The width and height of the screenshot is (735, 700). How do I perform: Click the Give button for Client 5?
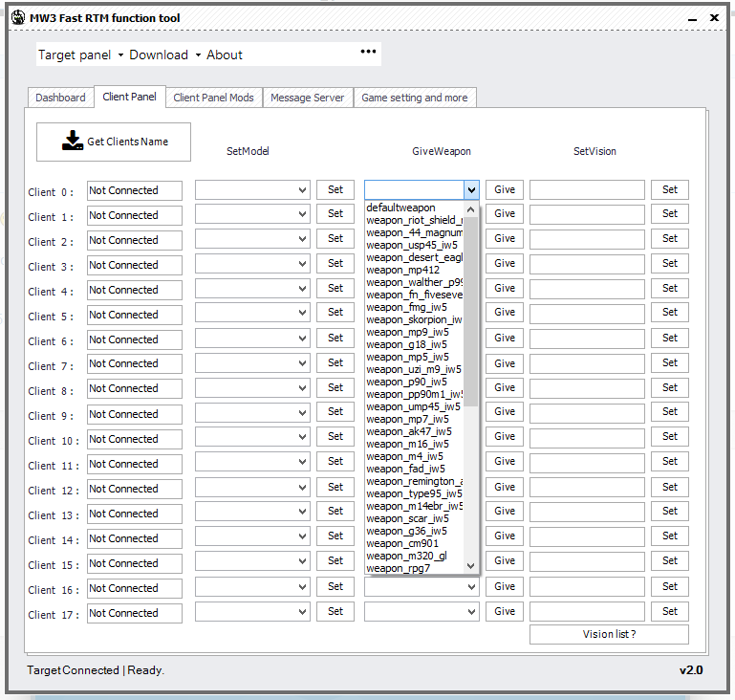pos(505,313)
